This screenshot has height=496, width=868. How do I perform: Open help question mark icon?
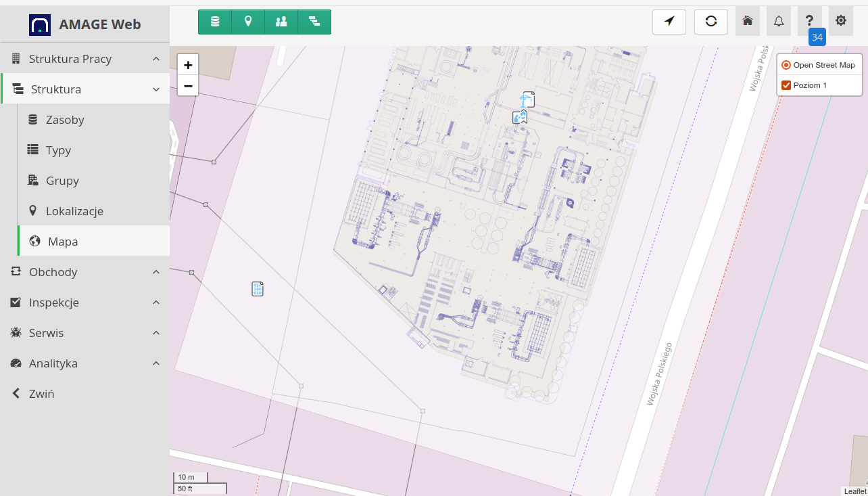(x=810, y=21)
